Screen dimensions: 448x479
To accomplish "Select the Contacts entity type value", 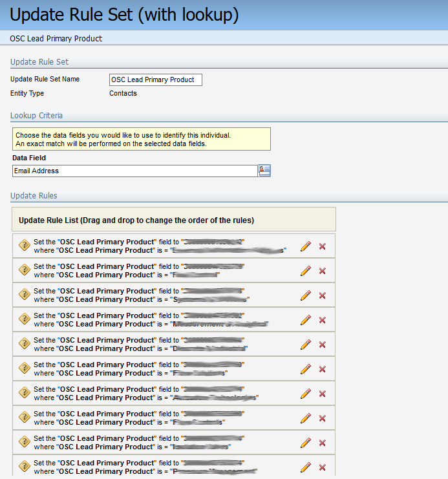I will (x=123, y=93).
